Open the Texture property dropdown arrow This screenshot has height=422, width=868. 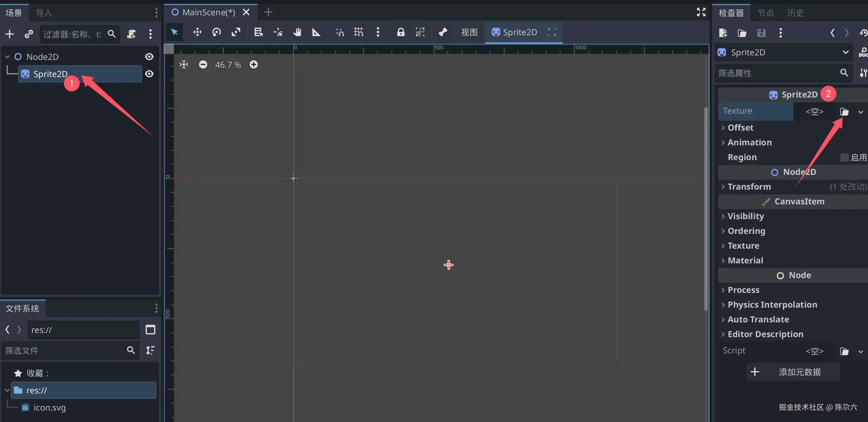coord(860,112)
